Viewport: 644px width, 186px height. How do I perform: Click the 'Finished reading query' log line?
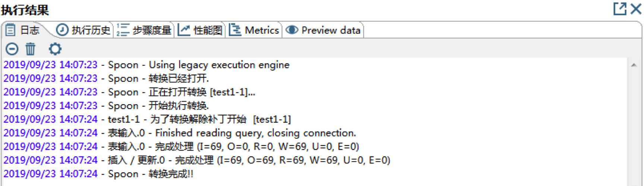click(x=255, y=133)
